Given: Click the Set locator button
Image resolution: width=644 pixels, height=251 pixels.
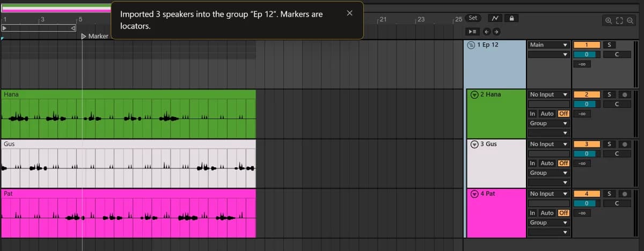Looking at the screenshot, I should [x=473, y=18].
